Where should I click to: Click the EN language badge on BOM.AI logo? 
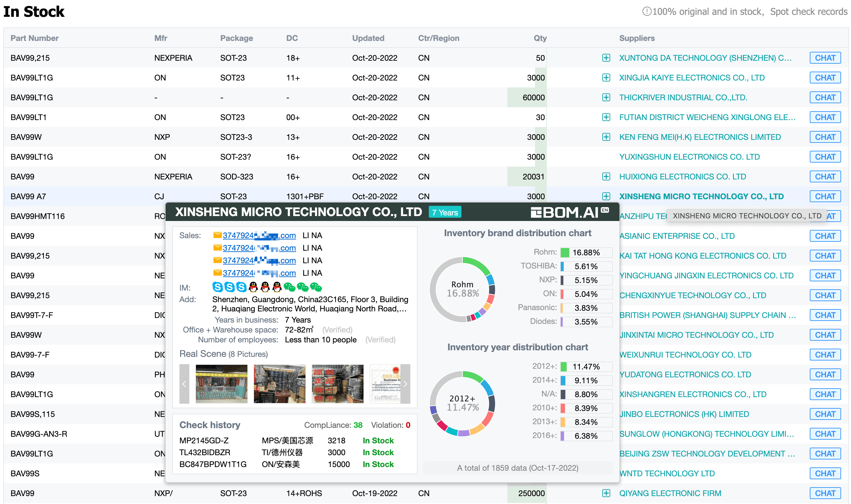pos(605,210)
